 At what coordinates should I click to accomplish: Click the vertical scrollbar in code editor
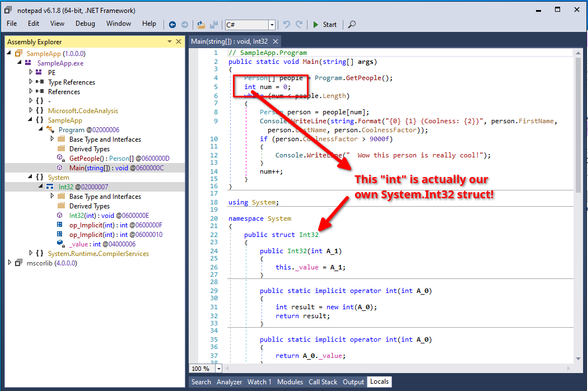click(578, 124)
